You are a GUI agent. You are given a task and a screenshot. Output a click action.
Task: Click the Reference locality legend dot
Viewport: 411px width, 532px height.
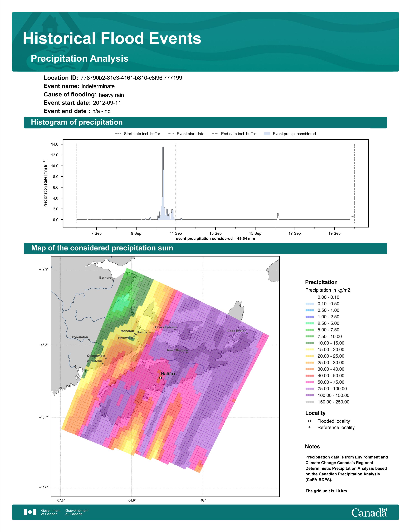click(309, 427)
